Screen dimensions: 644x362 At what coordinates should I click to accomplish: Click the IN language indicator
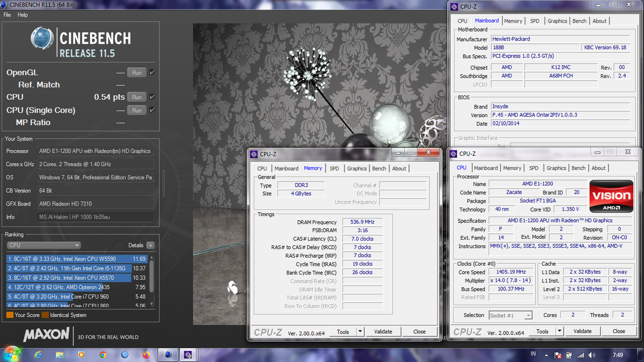click(x=533, y=354)
